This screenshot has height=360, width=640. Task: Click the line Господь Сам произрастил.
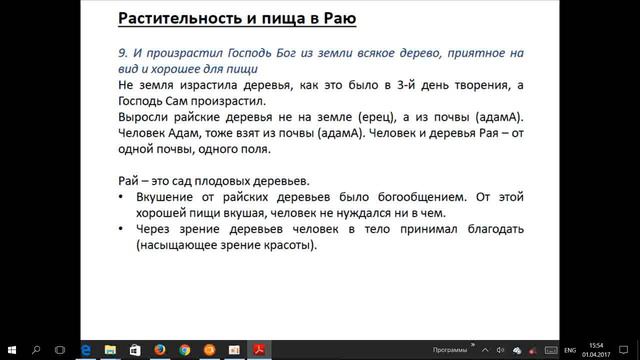(x=192, y=101)
